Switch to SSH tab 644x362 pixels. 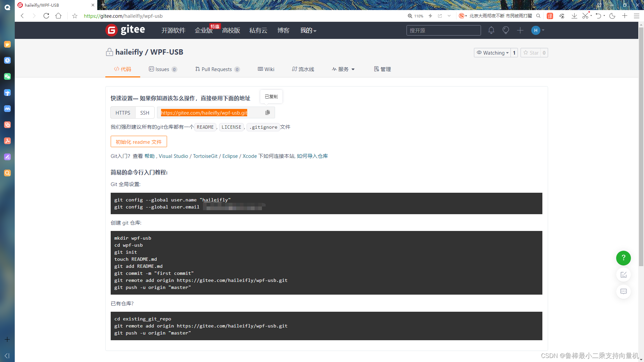click(x=145, y=112)
